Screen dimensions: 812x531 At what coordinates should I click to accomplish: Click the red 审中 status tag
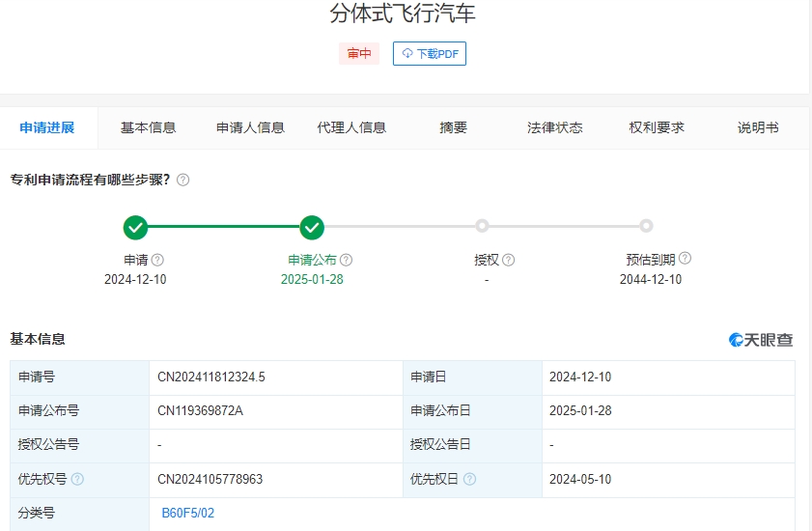click(x=359, y=54)
